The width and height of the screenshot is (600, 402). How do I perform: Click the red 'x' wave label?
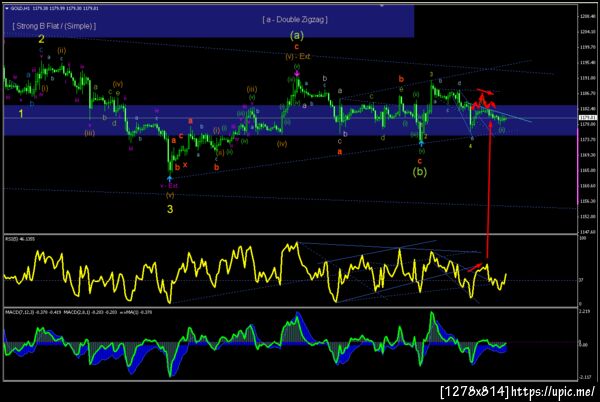(185, 164)
